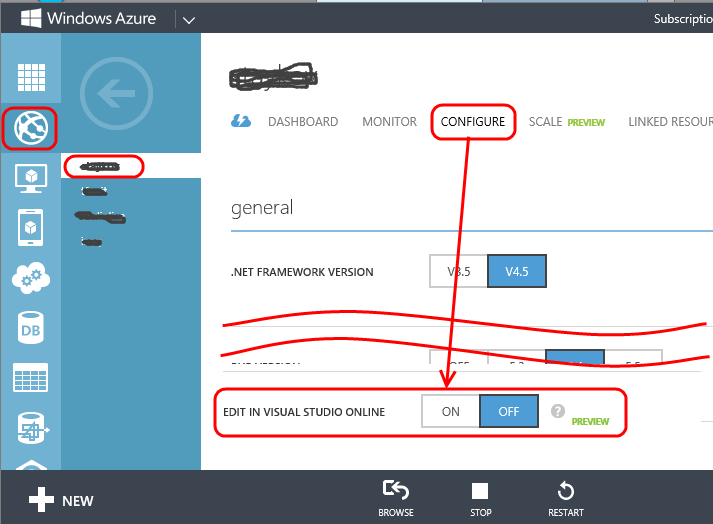This screenshot has width=713, height=524.
Task: Click the .NET FRAMEWORK VERSION label
Action: (302, 272)
